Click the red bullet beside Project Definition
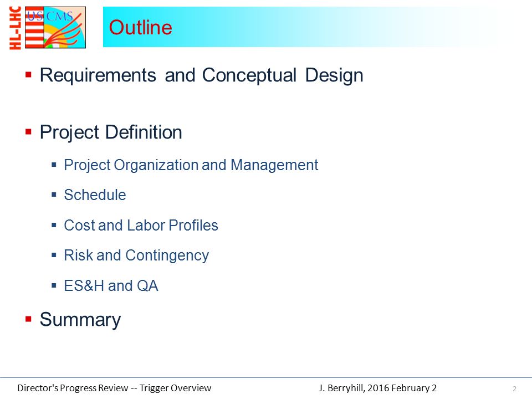This screenshot has height=399, width=532. [x=28, y=132]
